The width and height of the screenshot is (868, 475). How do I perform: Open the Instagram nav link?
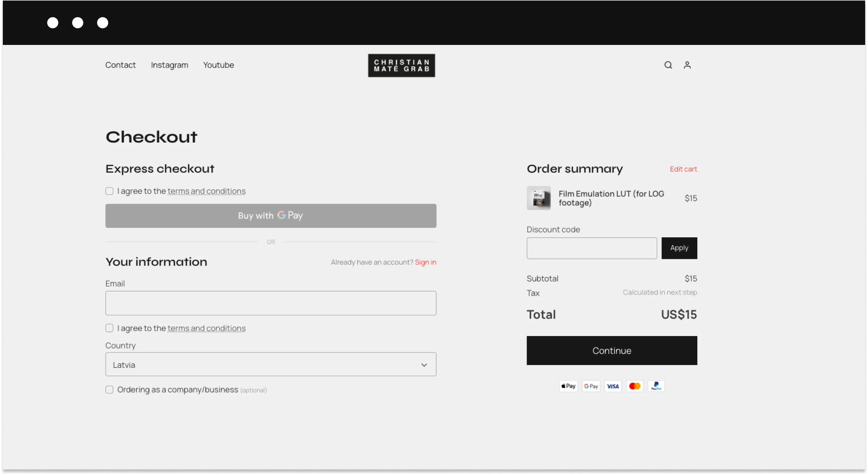click(x=170, y=65)
